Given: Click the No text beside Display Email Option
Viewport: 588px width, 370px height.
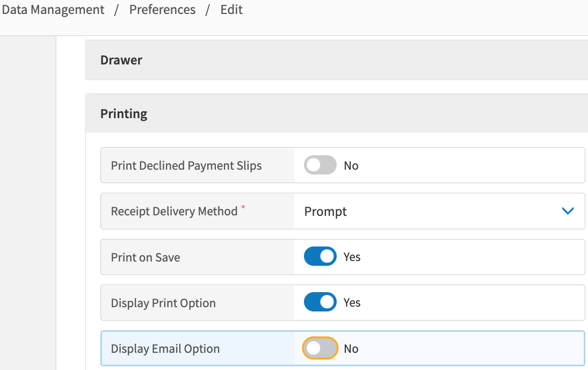Looking at the screenshot, I should (x=351, y=349).
